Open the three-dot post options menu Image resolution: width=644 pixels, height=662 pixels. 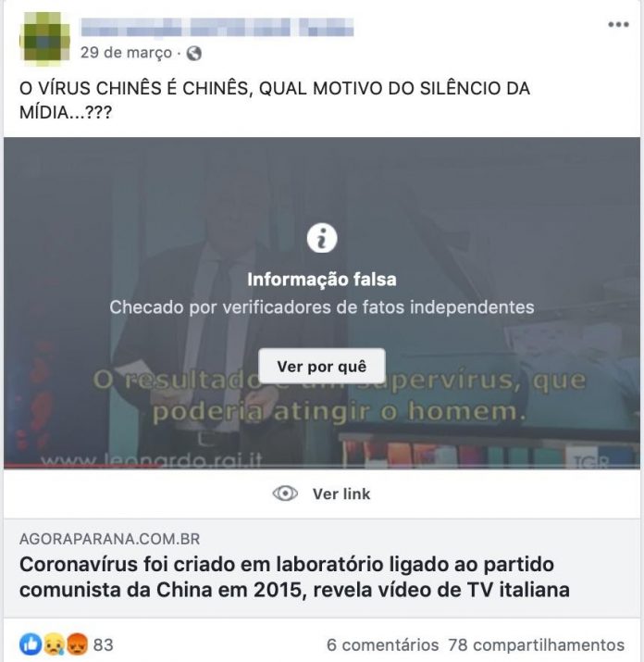pos(618,24)
